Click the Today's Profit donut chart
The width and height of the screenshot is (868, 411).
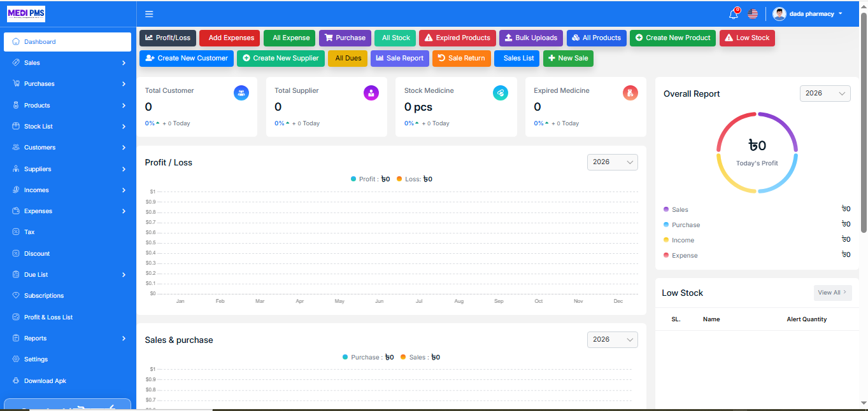tap(757, 153)
